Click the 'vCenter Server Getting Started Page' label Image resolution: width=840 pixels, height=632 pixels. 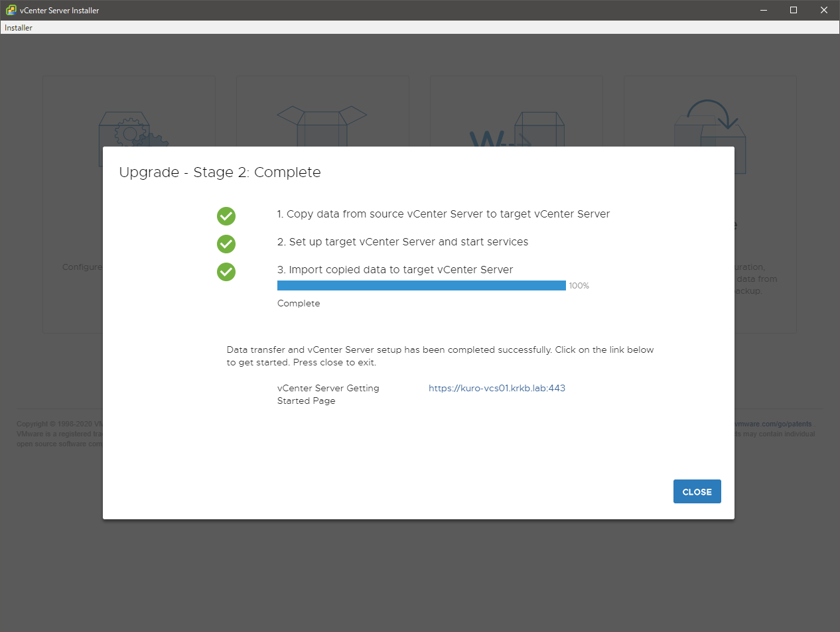328,394
